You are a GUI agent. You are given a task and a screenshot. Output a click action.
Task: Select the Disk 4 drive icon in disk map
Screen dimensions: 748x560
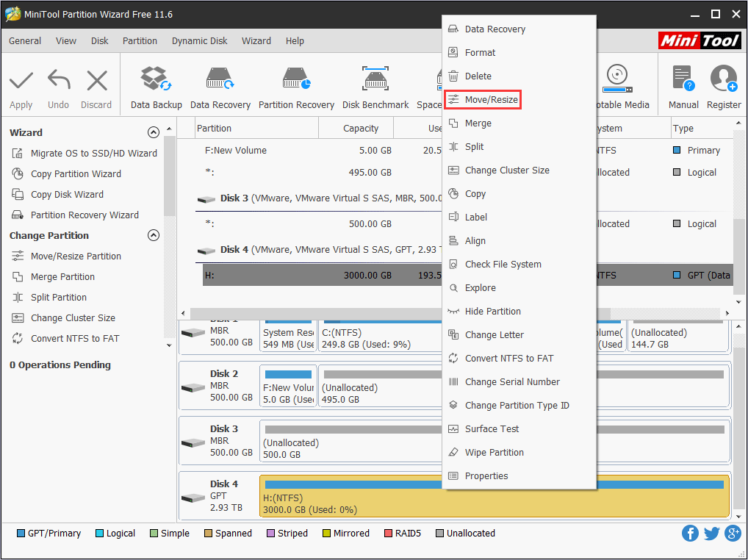pyautogui.click(x=193, y=498)
